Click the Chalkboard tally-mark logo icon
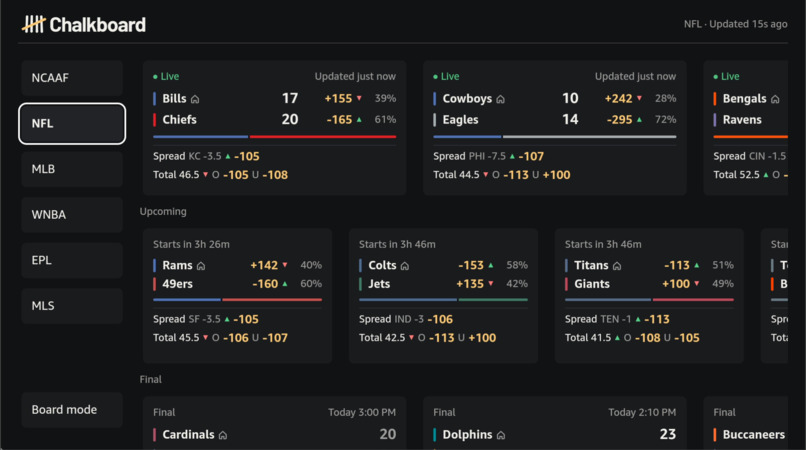This screenshot has width=806, height=450. coord(33,24)
